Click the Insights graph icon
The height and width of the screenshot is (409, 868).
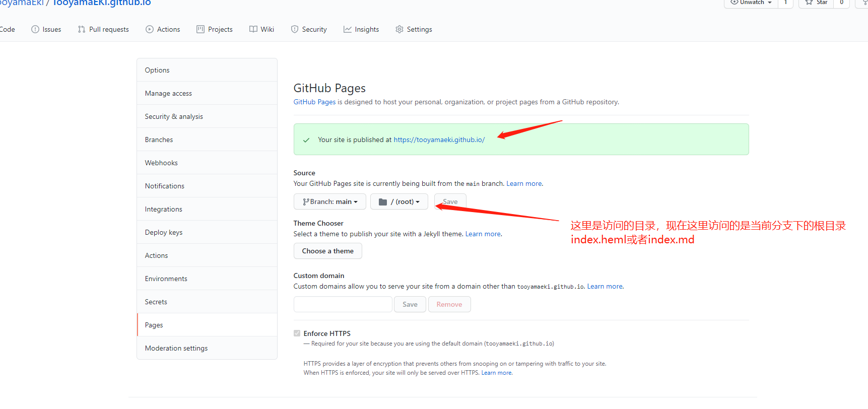[x=348, y=29]
